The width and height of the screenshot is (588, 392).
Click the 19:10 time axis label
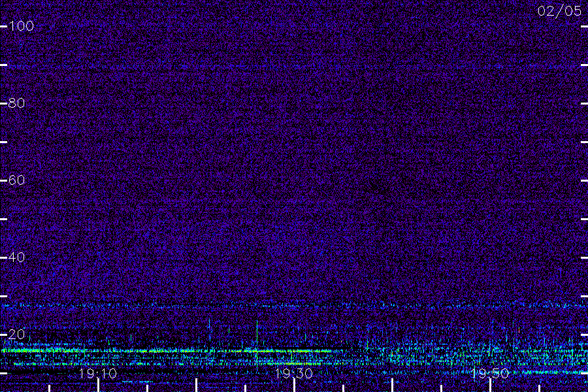(98, 373)
